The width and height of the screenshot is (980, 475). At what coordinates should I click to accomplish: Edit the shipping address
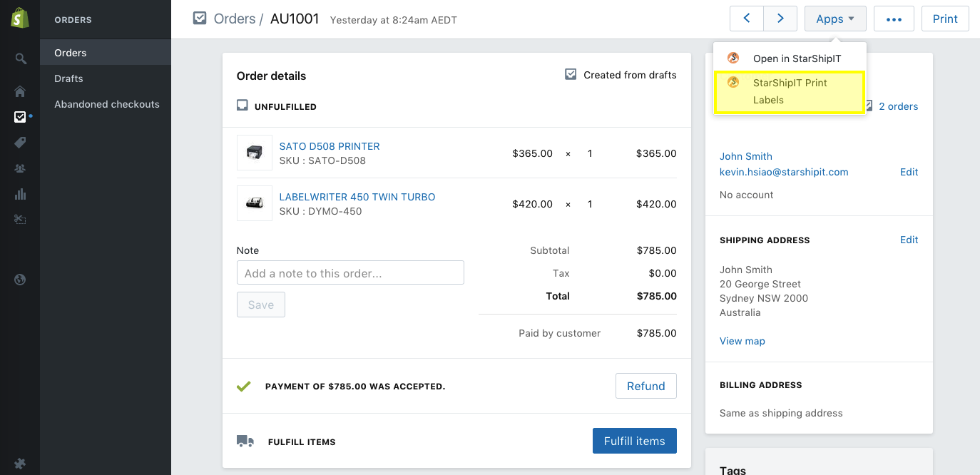pos(909,240)
